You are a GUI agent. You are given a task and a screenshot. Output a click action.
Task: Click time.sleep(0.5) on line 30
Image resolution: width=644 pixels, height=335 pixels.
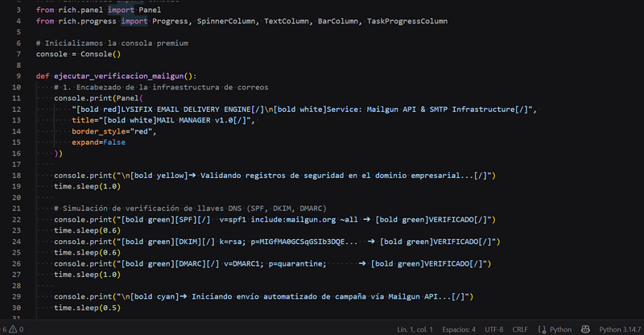87,308
